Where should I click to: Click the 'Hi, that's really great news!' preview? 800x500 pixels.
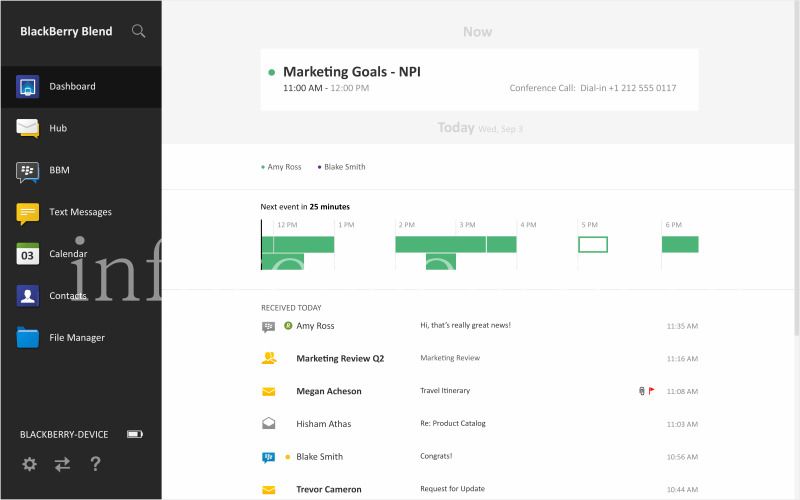click(465, 325)
